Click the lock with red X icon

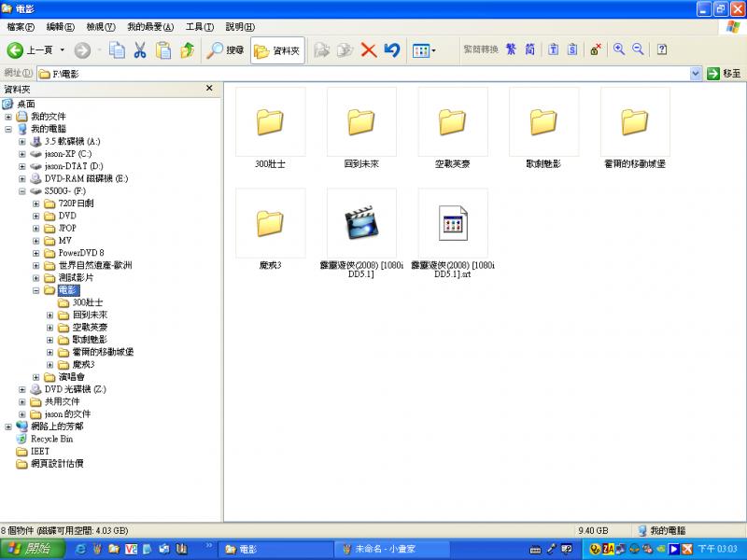tap(595, 49)
